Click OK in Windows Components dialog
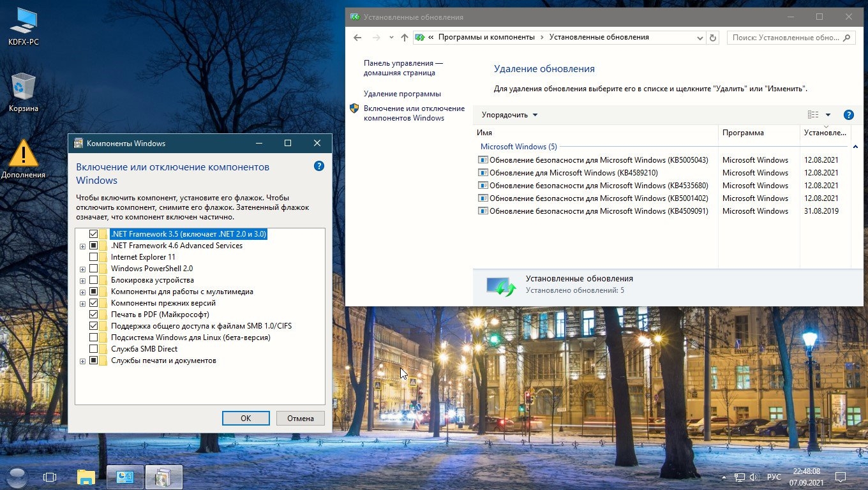This screenshot has height=490, width=868. (x=246, y=419)
